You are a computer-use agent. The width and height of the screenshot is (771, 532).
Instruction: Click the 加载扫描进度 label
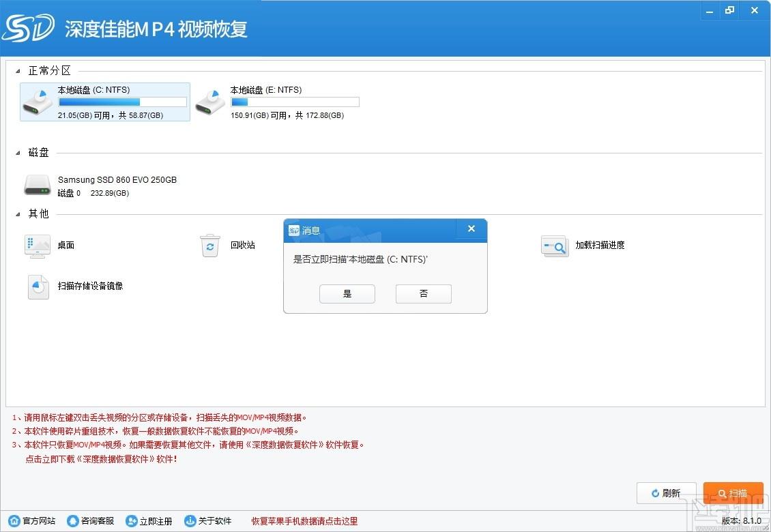(x=600, y=245)
